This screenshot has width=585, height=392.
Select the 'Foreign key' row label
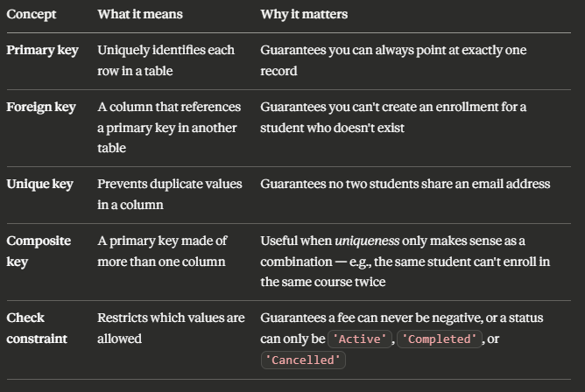pos(41,107)
